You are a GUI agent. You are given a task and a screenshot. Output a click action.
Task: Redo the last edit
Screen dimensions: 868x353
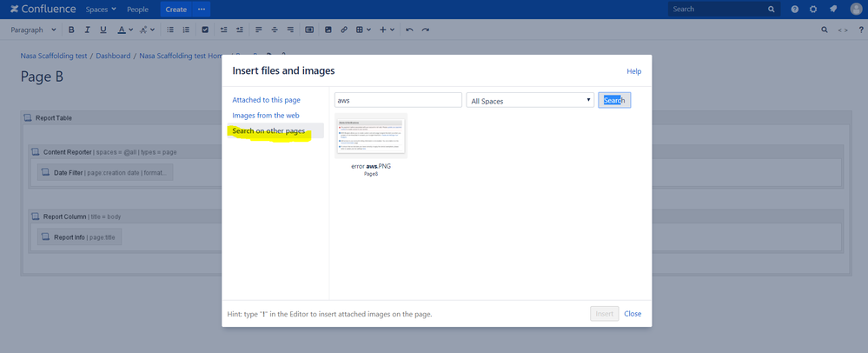pyautogui.click(x=425, y=30)
